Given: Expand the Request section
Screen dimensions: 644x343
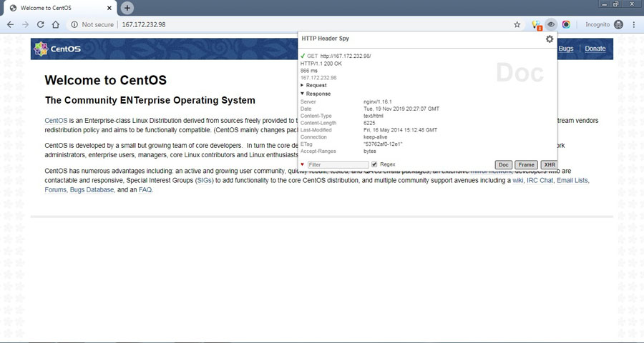Looking at the screenshot, I should click(313, 85).
